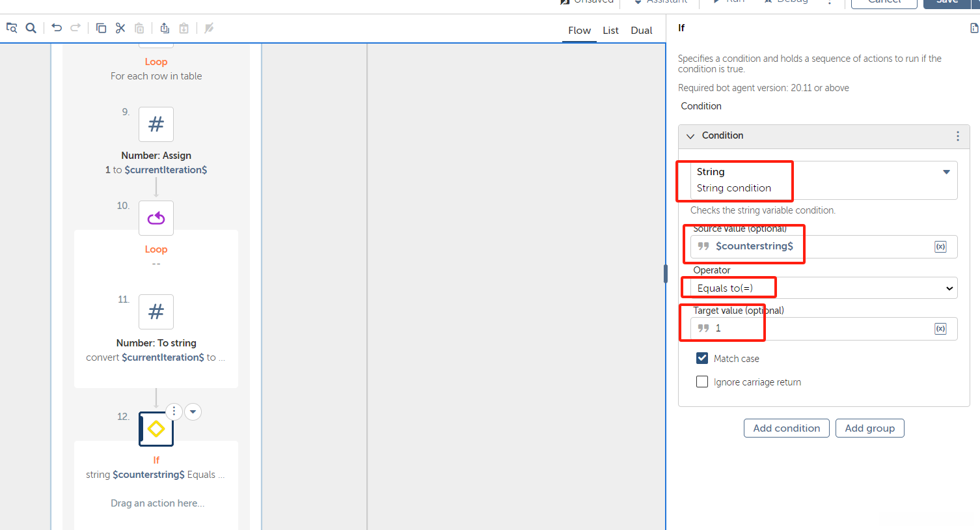
Task: Click the Source value $counterstring$ field
Action: coord(824,247)
